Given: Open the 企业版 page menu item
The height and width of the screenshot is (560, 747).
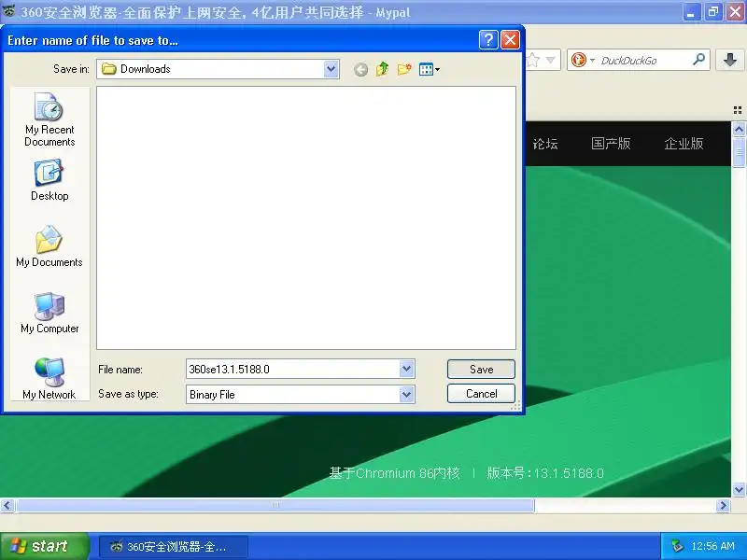Looking at the screenshot, I should point(684,144).
